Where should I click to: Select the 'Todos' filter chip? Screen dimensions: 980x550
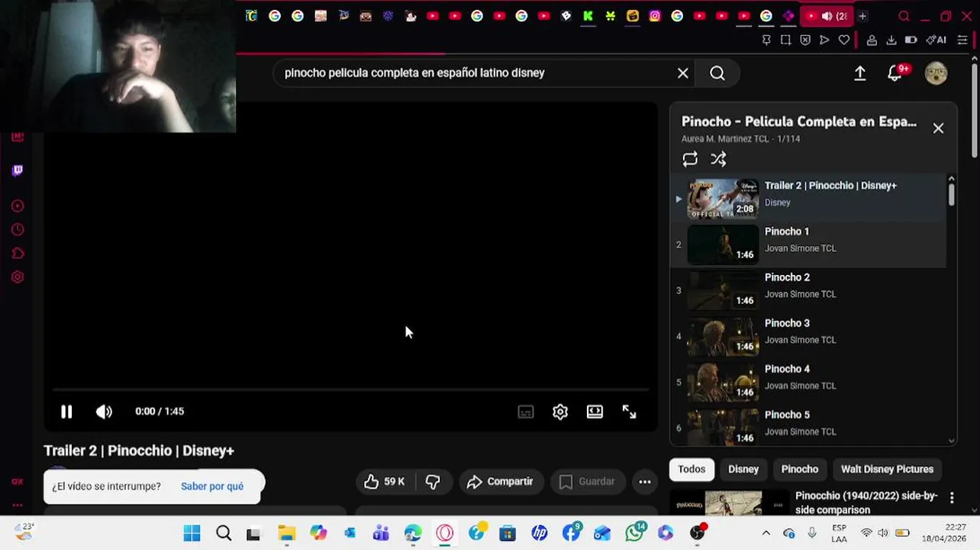(691, 469)
